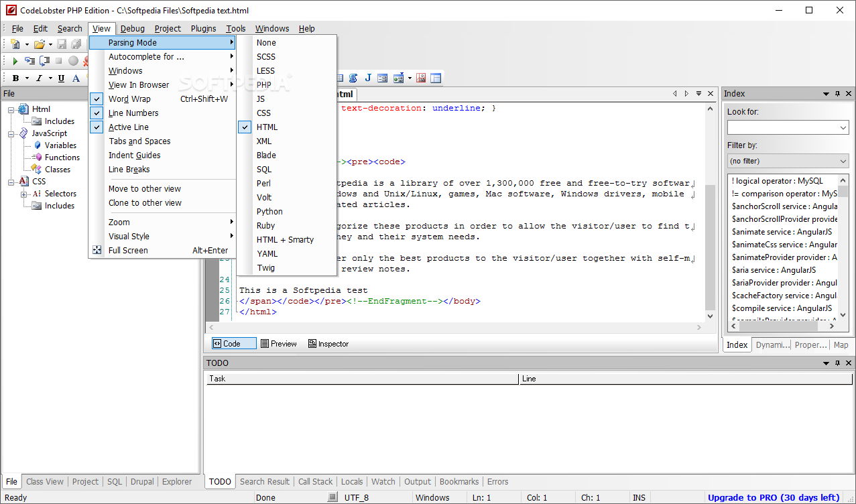Collapse the JavaScript tree node
Image resolution: width=856 pixels, height=504 pixels.
(11, 133)
